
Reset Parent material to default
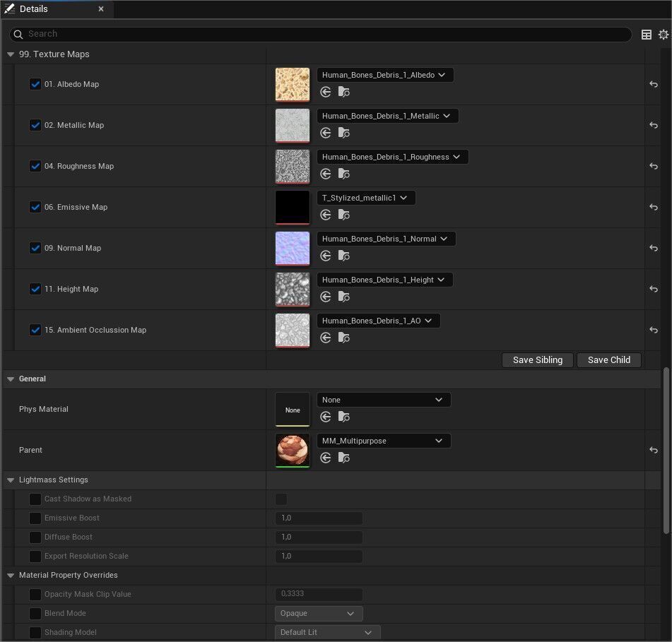653,450
